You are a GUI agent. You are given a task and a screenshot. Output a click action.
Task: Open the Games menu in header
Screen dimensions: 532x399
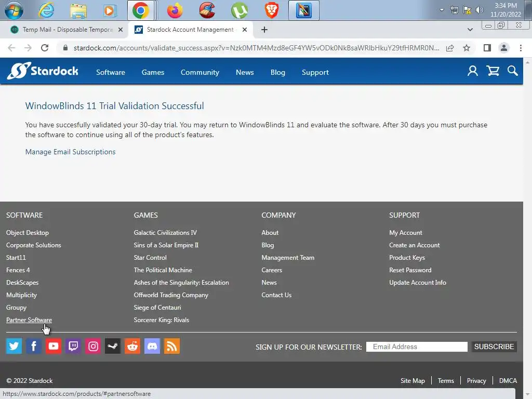153,72
